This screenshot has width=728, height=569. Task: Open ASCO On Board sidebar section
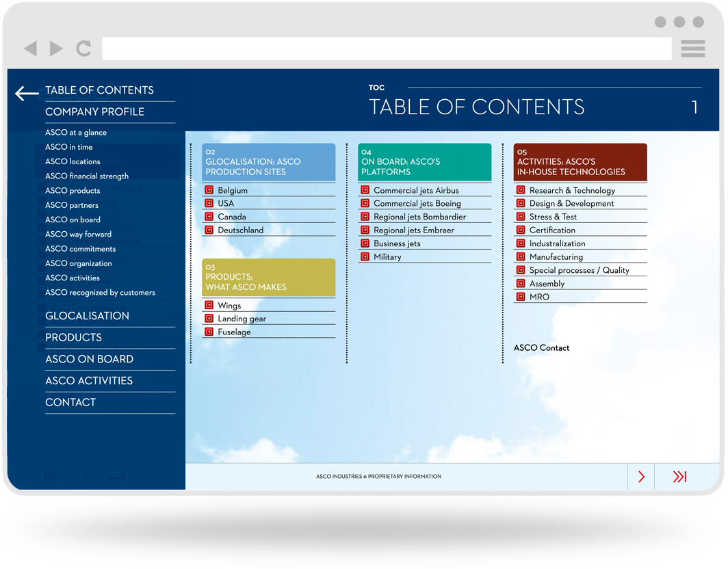coord(89,359)
